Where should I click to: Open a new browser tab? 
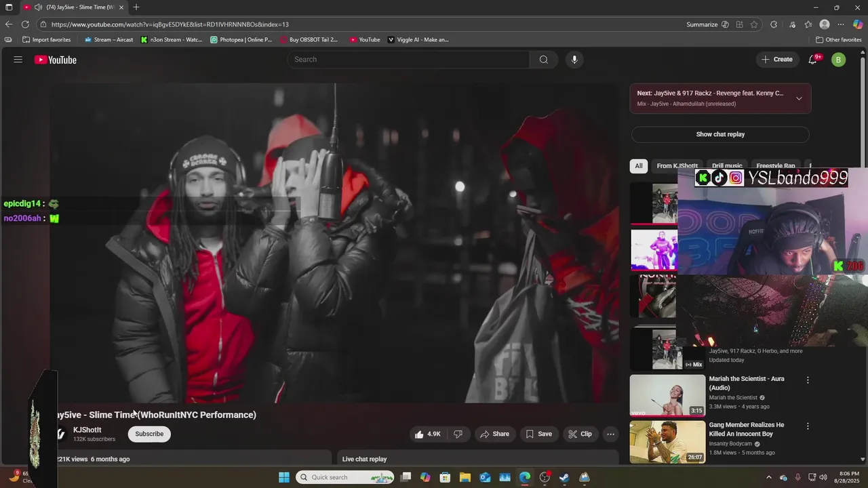pos(136,7)
